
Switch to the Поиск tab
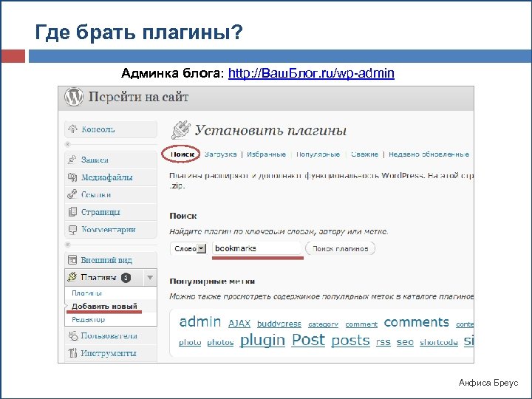[x=183, y=154]
